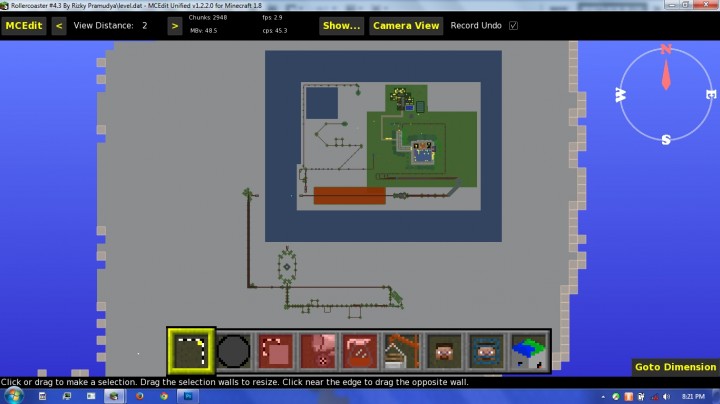Screen dimensions: 720x404
Task: Open the Show... options menu
Action: [341, 26]
